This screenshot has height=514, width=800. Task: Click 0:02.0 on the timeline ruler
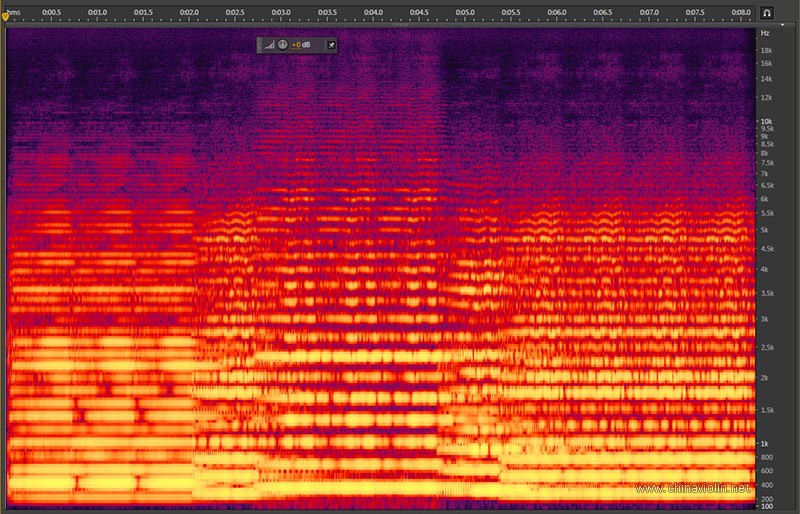click(189, 11)
